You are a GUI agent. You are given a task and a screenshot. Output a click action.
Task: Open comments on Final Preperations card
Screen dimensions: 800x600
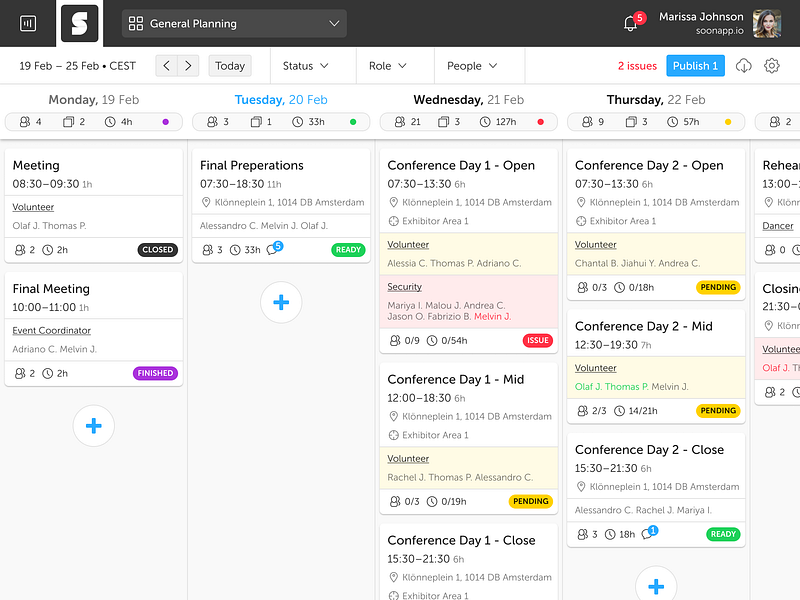275,248
